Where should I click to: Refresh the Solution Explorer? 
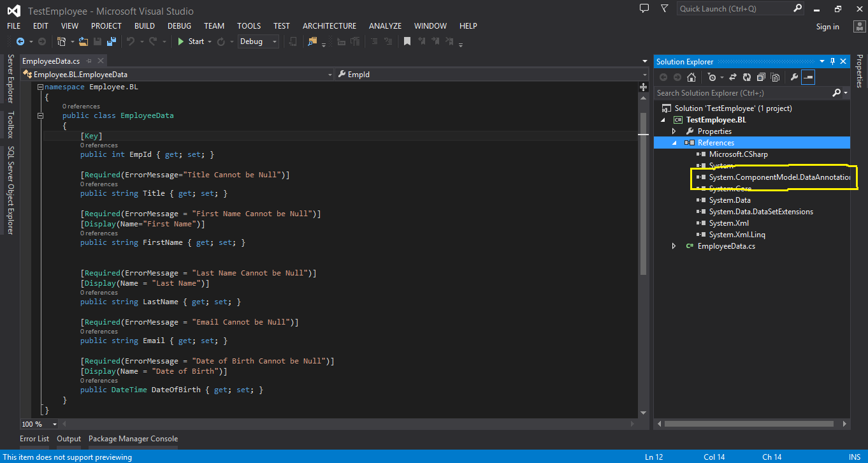click(747, 77)
